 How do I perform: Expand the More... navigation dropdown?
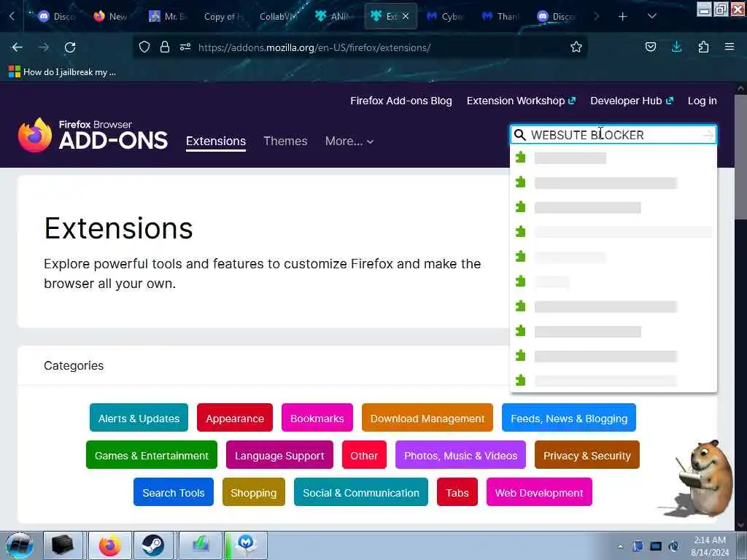349,141
